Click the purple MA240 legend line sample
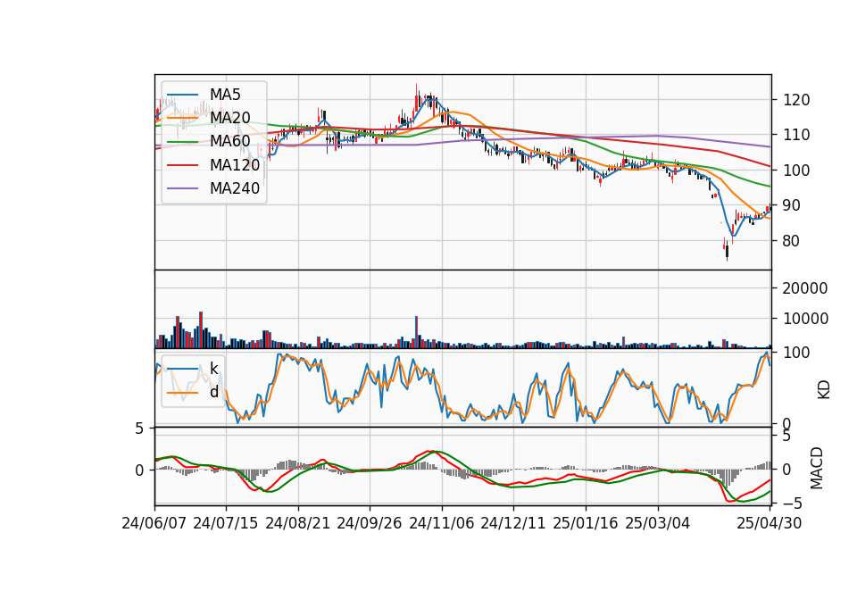The height and width of the screenshot is (616, 857). pyautogui.click(x=182, y=188)
